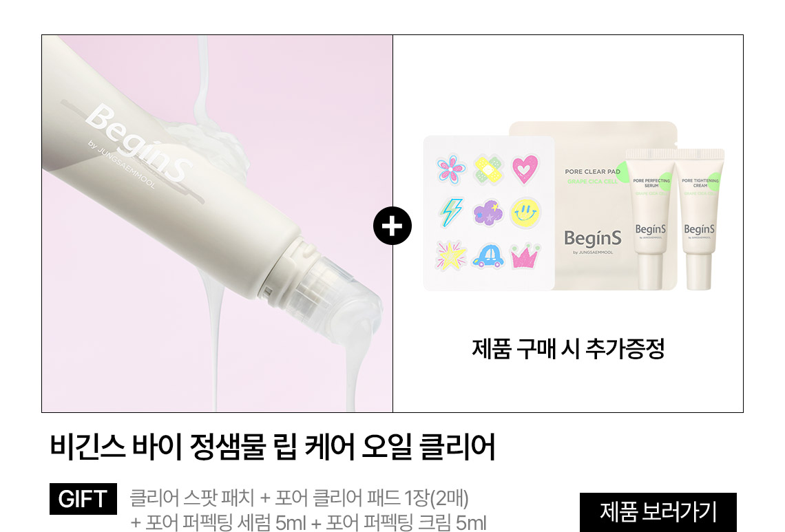Click the black plus circle icon

(392, 226)
